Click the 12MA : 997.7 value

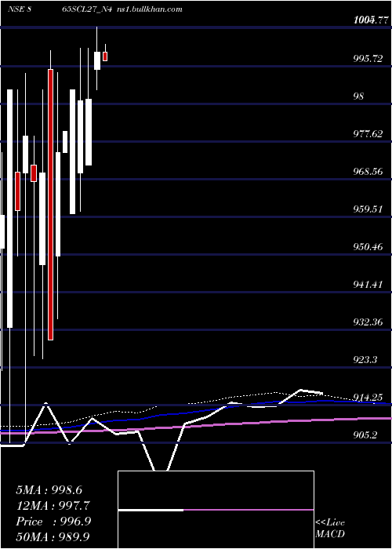53,506
